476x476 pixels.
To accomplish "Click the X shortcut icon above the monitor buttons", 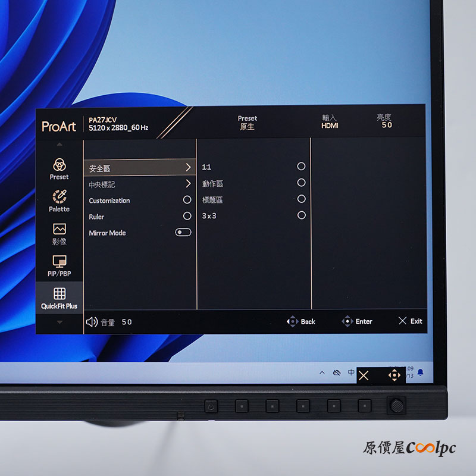I will click(x=364, y=376).
